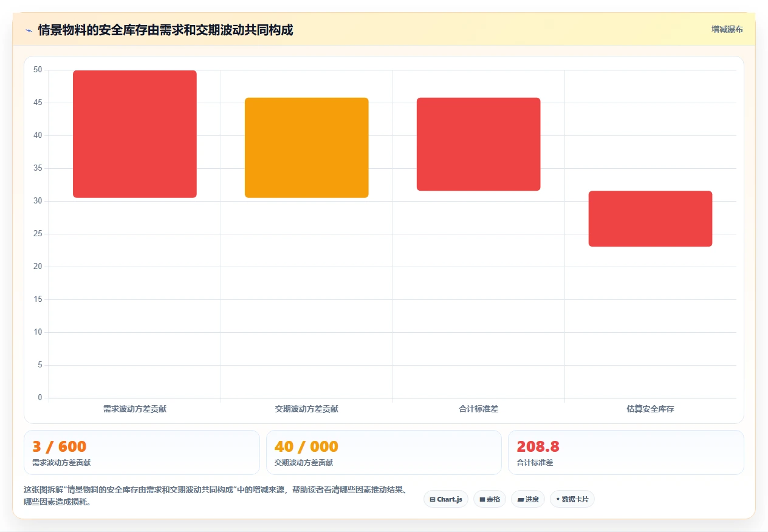768x532 pixels.
Task: Click the y-axis value 50
Action: (x=38, y=70)
